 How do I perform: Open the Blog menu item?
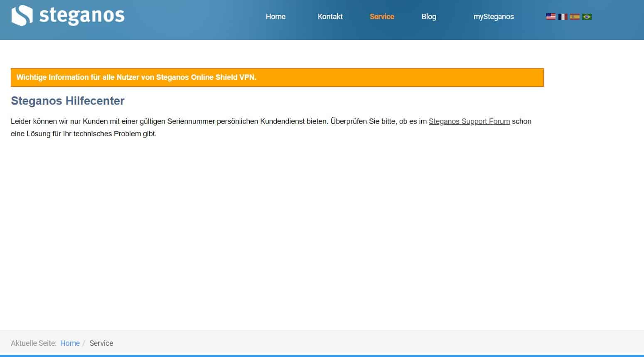pos(429,17)
